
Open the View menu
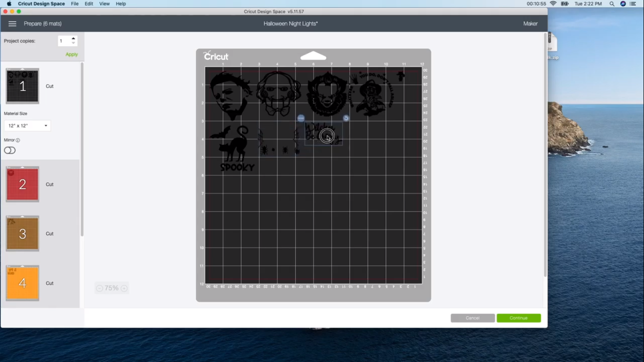pyautogui.click(x=104, y=4)
